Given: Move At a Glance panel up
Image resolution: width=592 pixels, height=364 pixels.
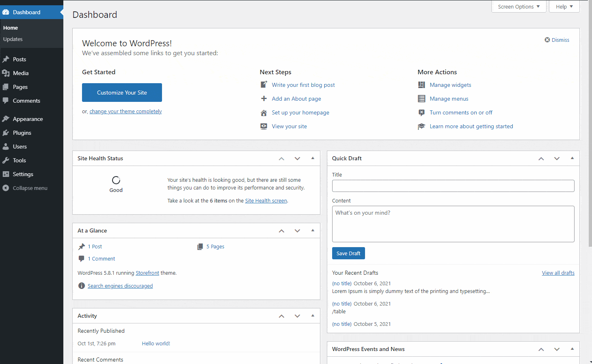Looking at the screenshot, I should click(x=281, y=231).
